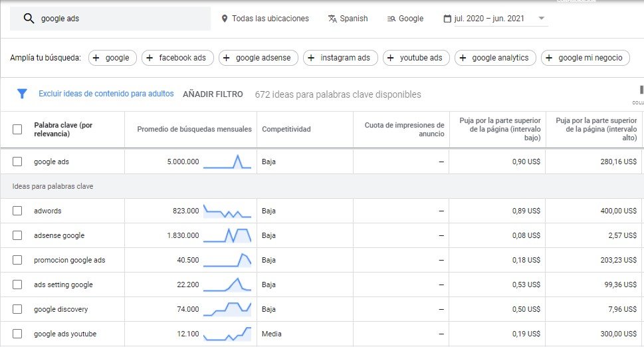Click the 280,16 US$ high bid value
Image resolution: width=644 pixels, height=347 pixels.
619,162
